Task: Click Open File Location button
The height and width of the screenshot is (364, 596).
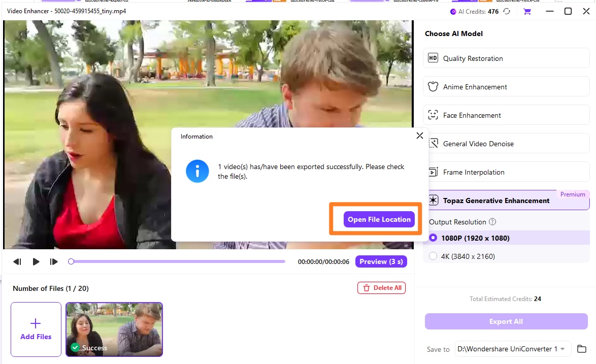Action: click(x=379, y=219)
